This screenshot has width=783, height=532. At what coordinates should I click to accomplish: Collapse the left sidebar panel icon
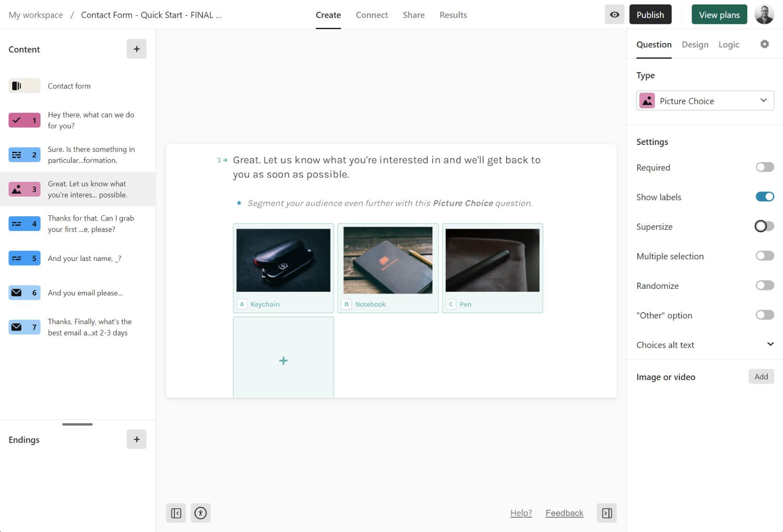point(176,513)
